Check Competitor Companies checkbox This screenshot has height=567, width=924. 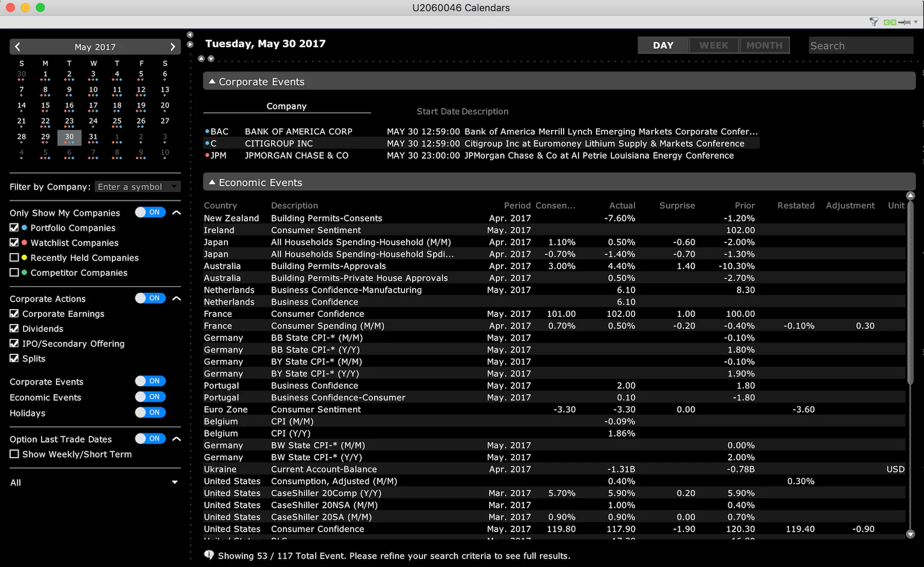pos(14,272)
